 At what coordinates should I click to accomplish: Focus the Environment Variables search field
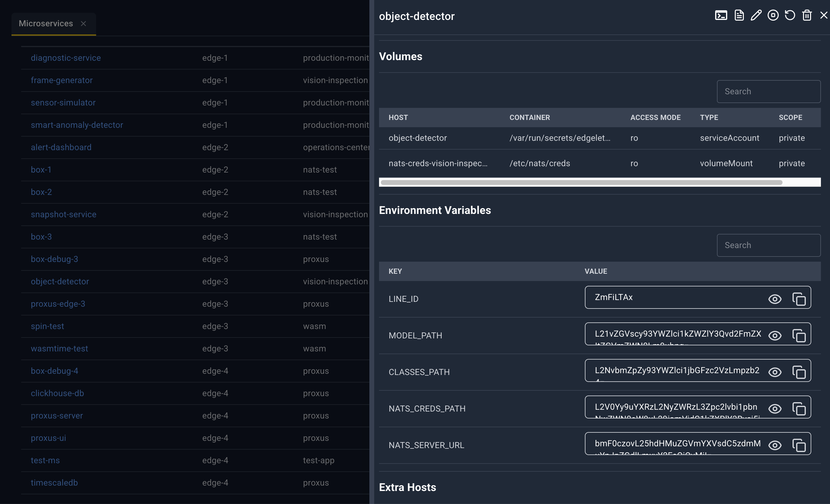pyautogui.click(x=769, y=245)
